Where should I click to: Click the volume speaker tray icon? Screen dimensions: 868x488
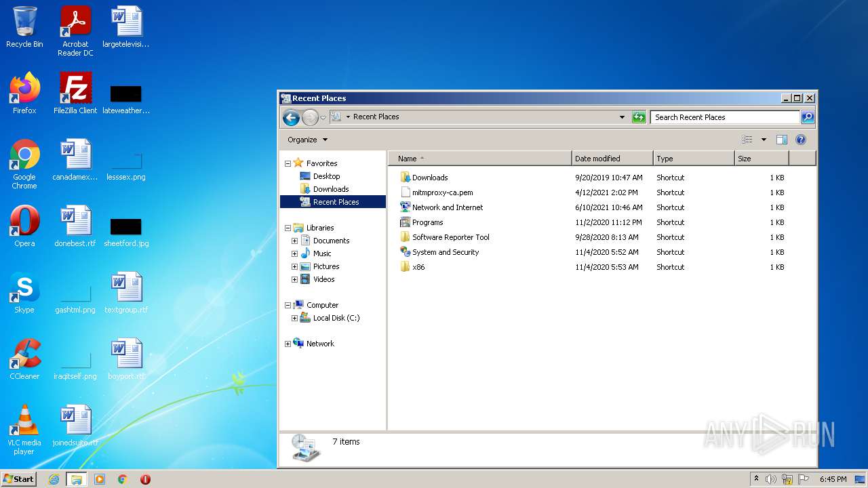[x=771, y=479]
